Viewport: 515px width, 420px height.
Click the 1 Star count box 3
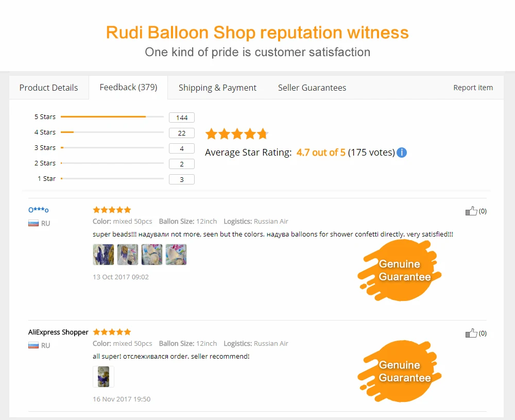pos(182,179)
